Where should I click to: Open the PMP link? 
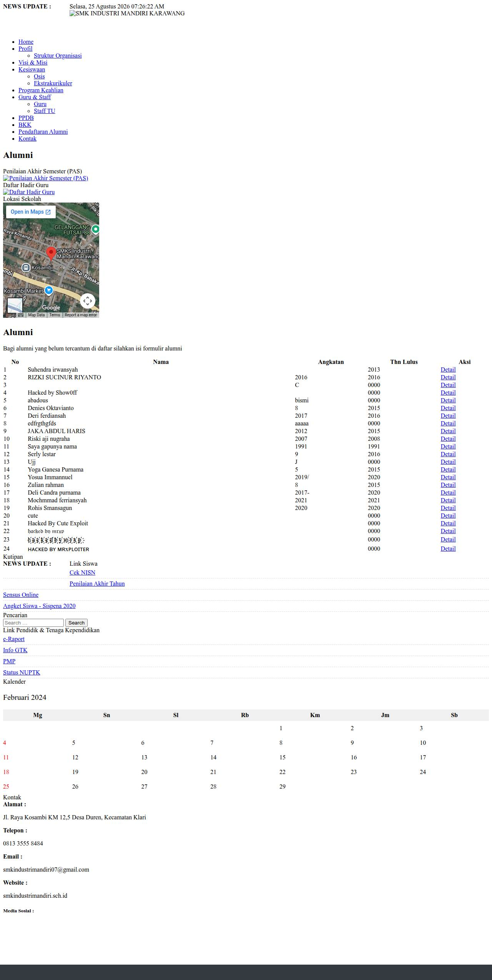(9, 661)
